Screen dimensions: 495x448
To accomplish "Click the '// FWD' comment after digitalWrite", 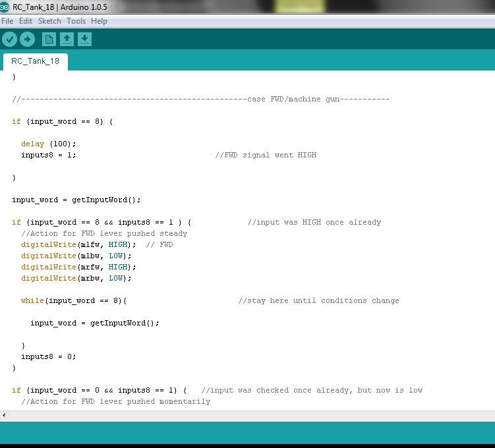I will click(160, 245).
